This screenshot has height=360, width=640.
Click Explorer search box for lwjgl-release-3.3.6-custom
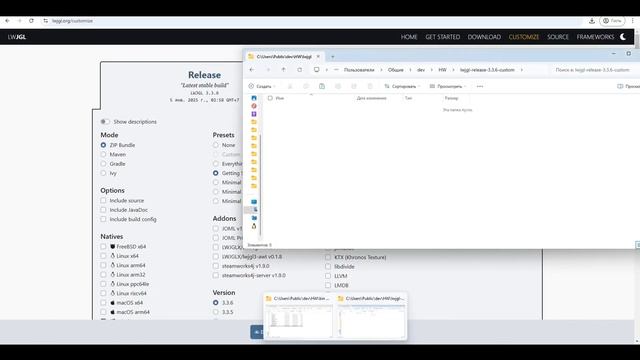click(x=595, y=70)
